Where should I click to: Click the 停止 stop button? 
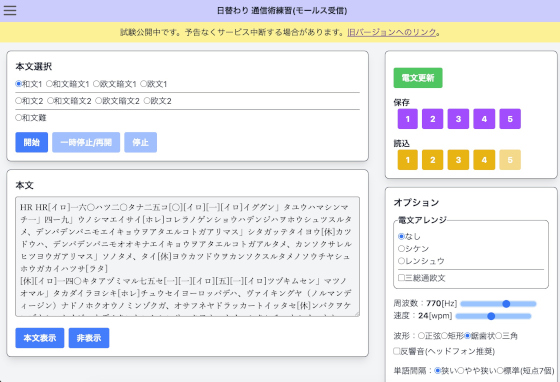[x=140, y=142]
